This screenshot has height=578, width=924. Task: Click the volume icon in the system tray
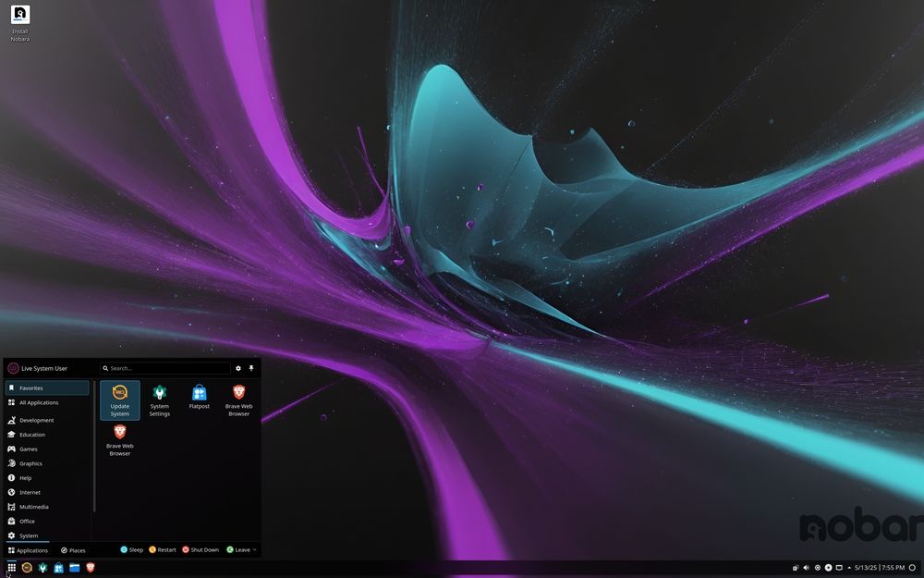[806, 568]
